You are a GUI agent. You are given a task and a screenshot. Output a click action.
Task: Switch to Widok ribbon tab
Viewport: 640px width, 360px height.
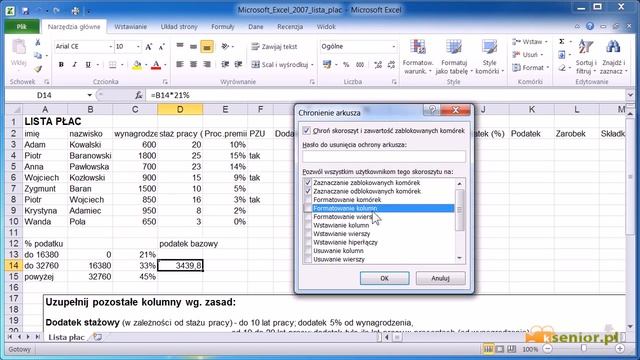(326, 27)
